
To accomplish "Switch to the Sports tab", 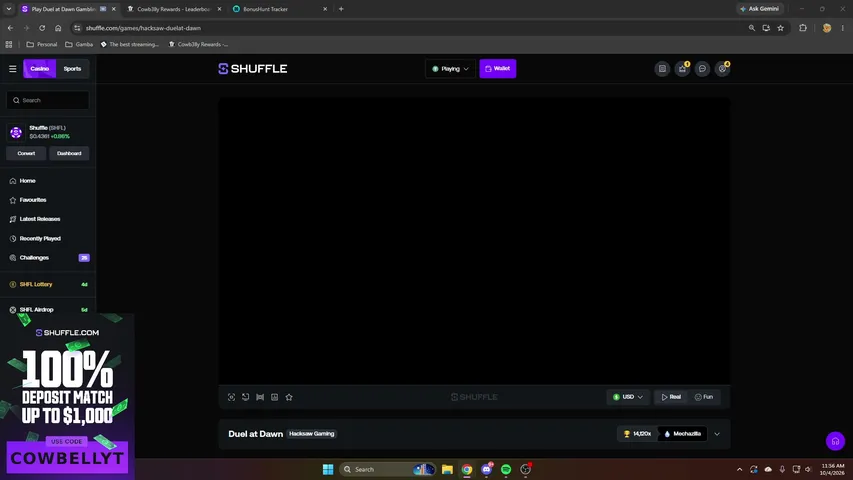I will [72, 69].
